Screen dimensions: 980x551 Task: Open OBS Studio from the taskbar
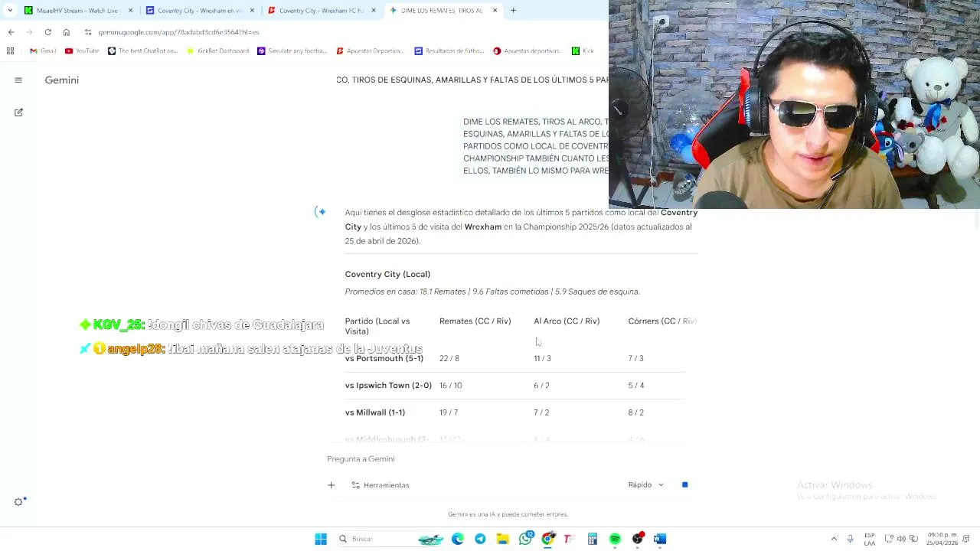(637, 539)
